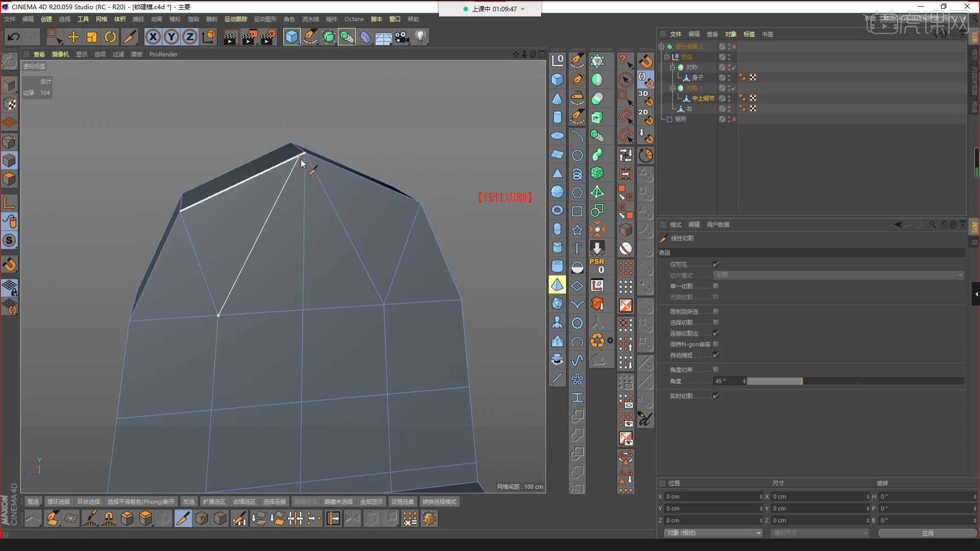980x551 pixels.
Task: Select the Rotate tool icon
Action: (x=110, y=37)
